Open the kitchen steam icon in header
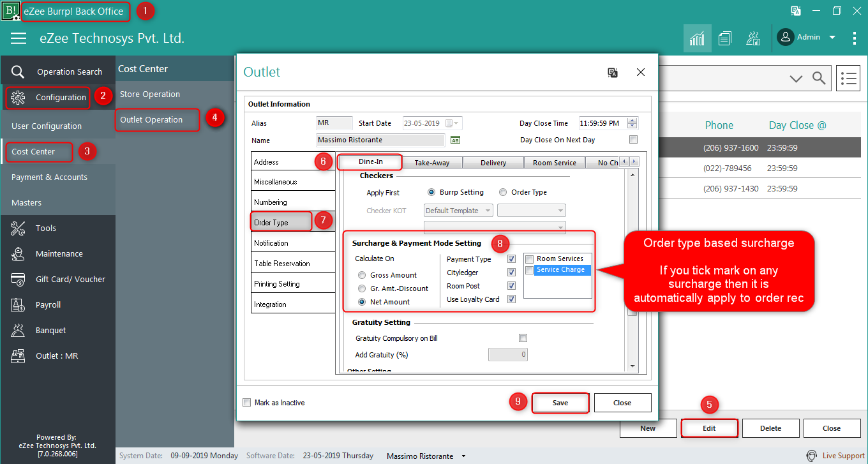Screen dimensions: 868x464 point(753,38)
